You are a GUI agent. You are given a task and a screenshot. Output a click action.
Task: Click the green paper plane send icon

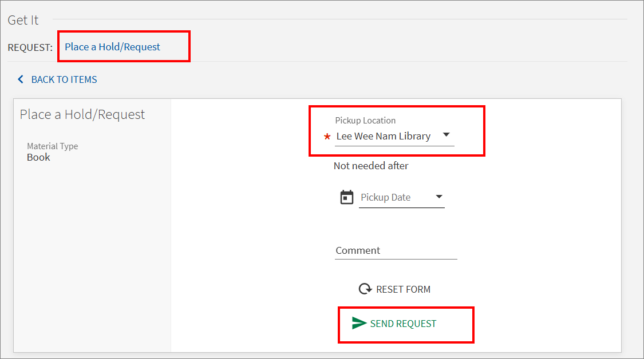pos(359,324)
